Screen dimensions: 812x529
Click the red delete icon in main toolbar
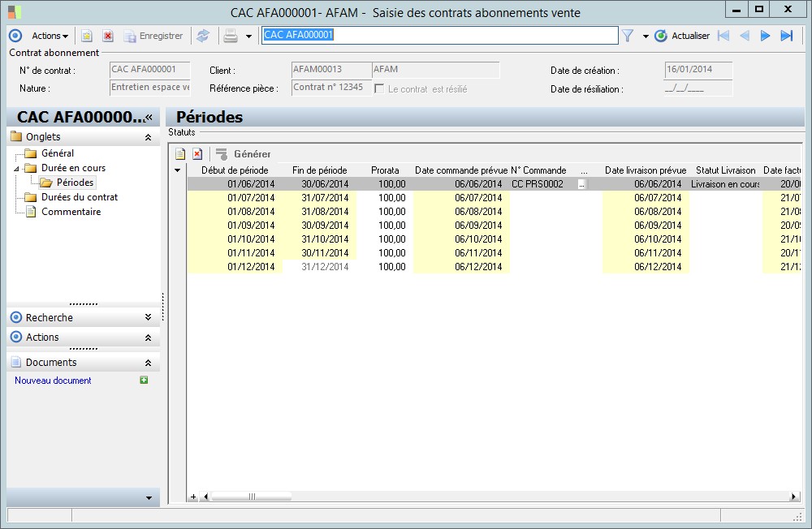pyautogui.click(x=107, y=36)
